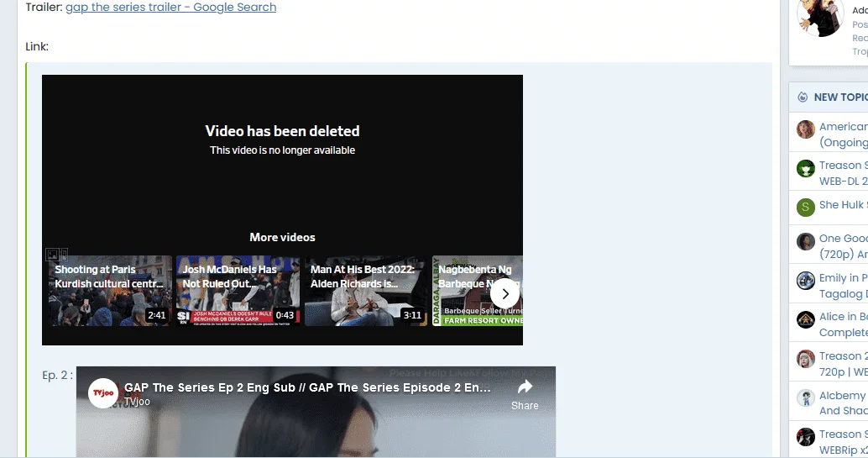Click the green S avatar beside She Hulk
The image size is (868, 458).
click(805, 208)
